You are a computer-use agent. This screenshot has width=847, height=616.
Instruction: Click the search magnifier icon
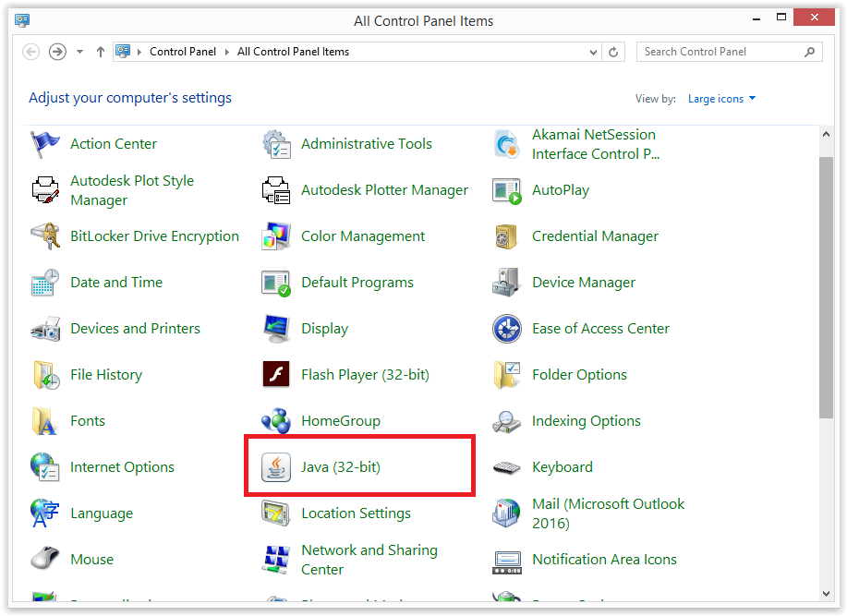(x=809, y=52)
